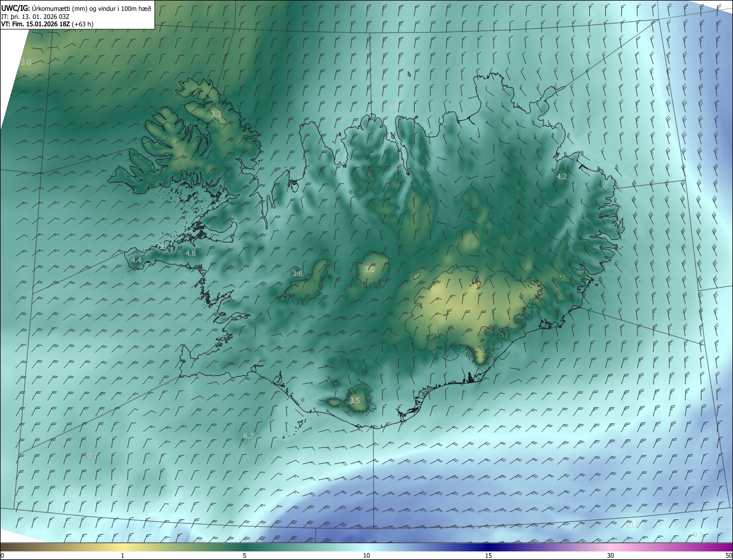733x560 pixels.
Task: Click the 3.0 label in the northwest sea
Action: point(26,62)
